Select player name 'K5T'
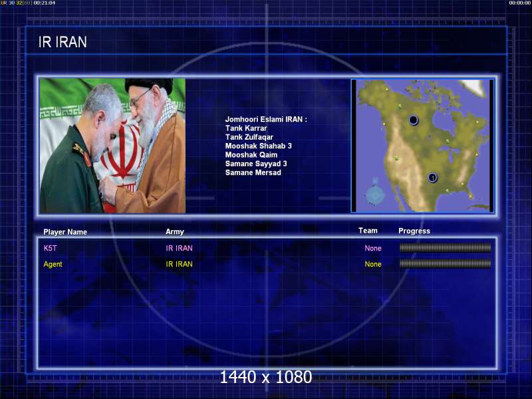Viewport: 532px width, 399px height. pyautogui.click(x=51, y=248)
